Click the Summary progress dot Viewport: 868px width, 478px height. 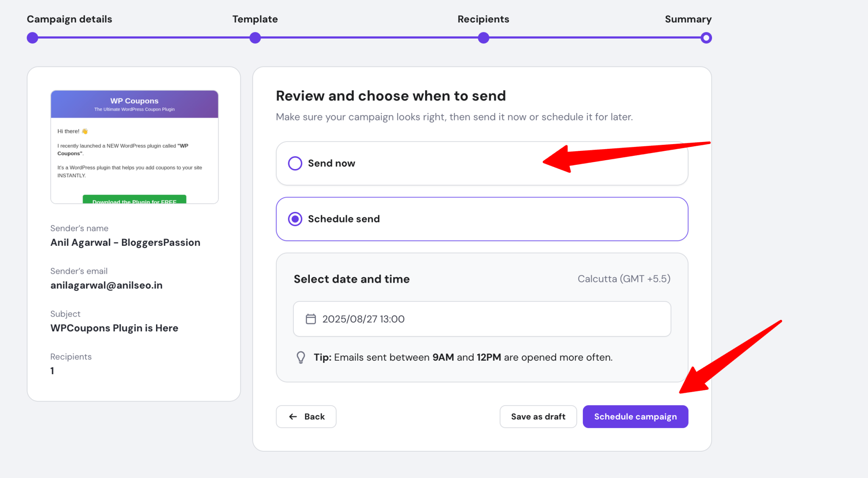(x=706, y=38)
